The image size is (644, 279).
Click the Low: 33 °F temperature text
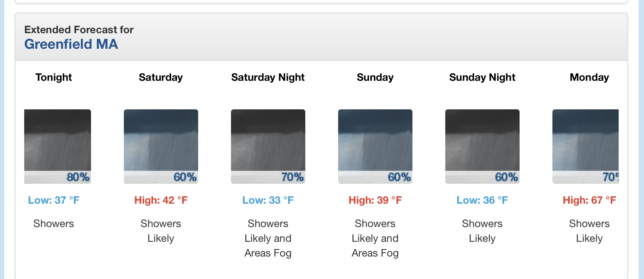point(268,200)
